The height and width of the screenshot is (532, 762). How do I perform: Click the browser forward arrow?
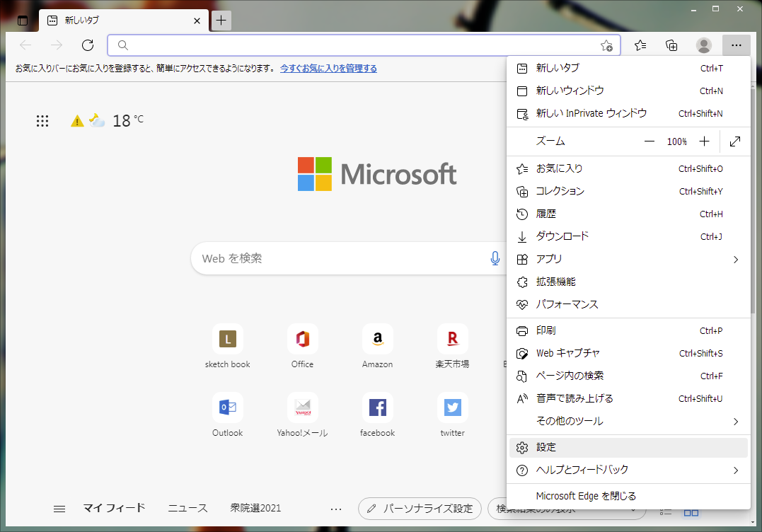[x=57, y=45]
